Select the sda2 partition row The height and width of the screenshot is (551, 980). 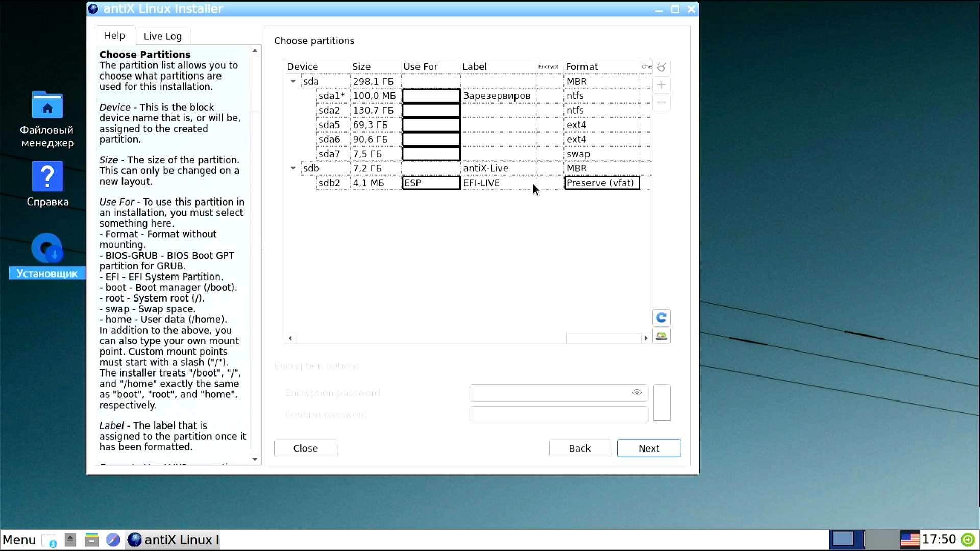point(468,110)
